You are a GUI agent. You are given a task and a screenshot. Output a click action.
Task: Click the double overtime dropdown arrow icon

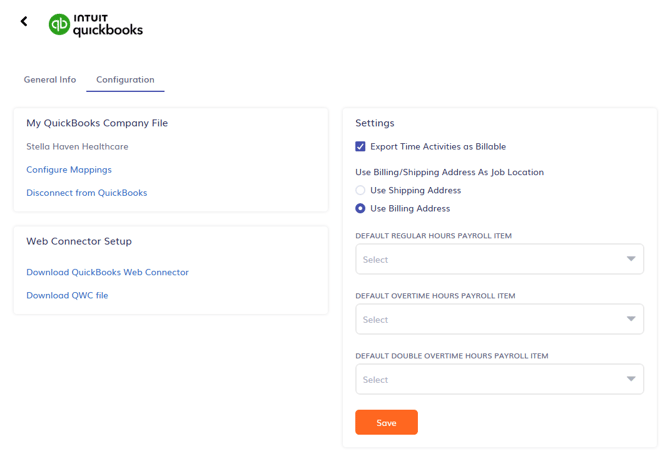click(x=630, y=379)
